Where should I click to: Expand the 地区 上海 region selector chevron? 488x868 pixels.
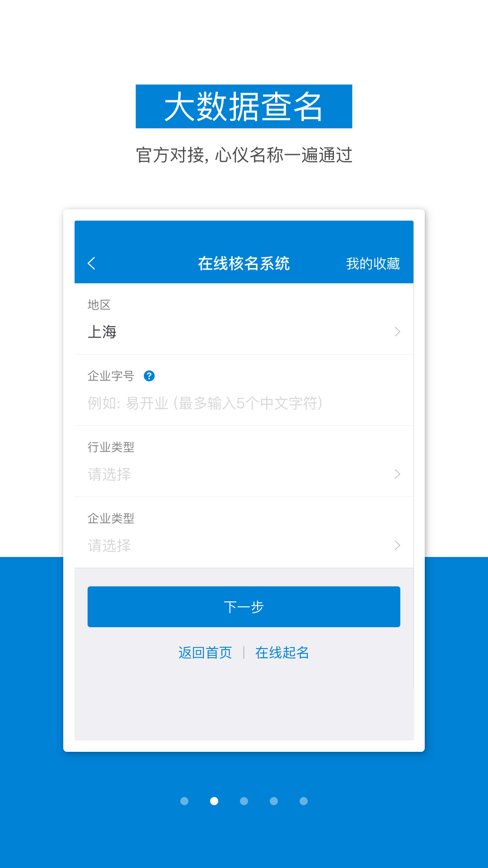(x=397, y=332)
